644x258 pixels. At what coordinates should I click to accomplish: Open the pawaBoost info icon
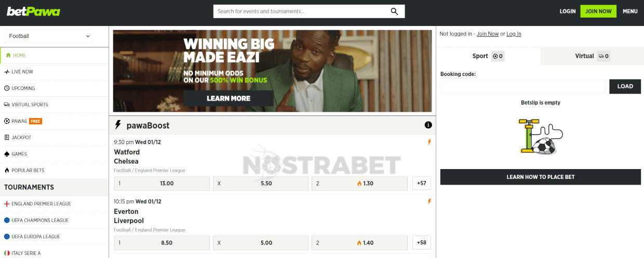pyautogui.click(x=428, y=125)
